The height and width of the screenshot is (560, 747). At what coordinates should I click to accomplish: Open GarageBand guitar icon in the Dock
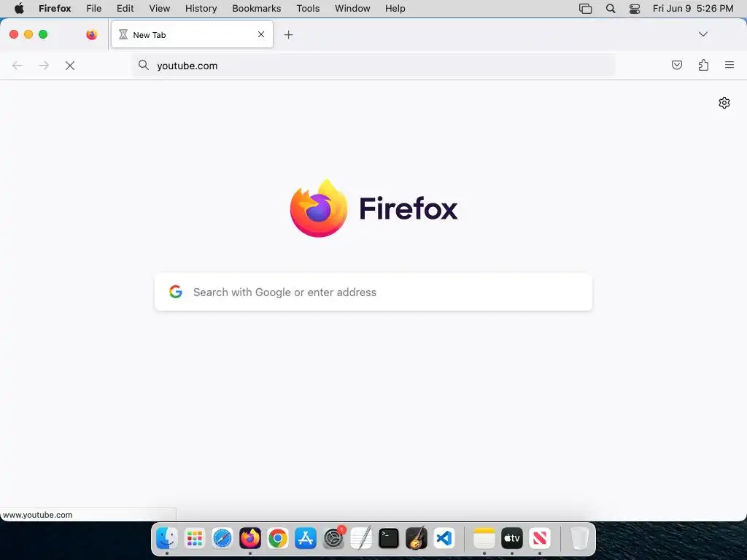coord(417,539)
